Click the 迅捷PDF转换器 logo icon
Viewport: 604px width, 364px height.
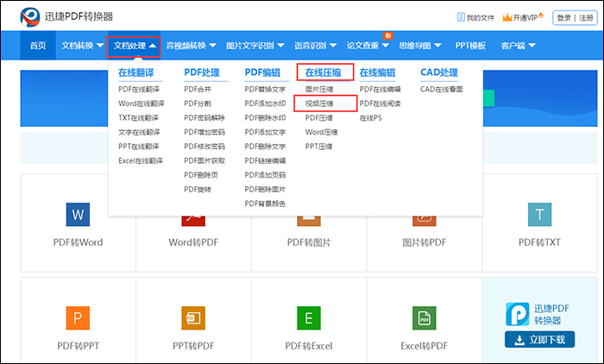click(29, 16)
